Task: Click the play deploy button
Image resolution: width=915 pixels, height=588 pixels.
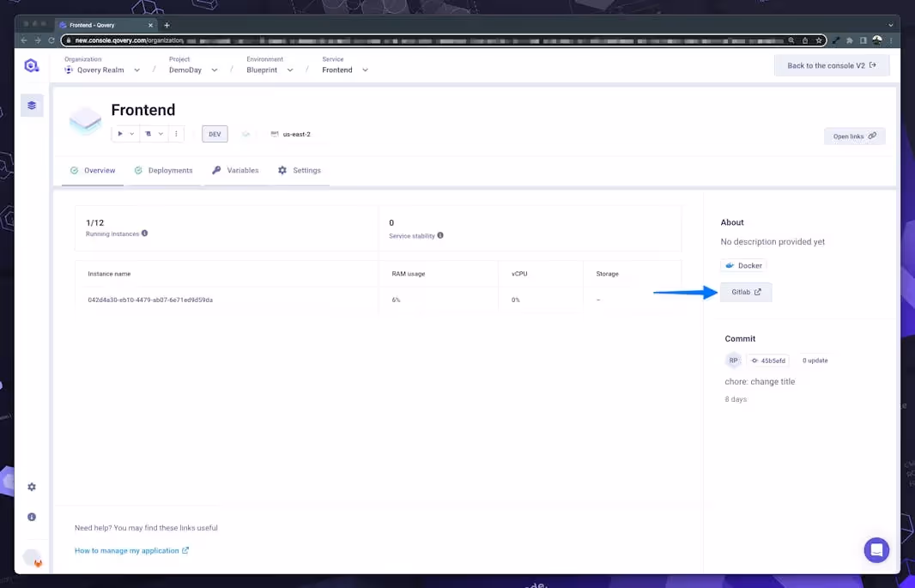Action: coord(120,134)
